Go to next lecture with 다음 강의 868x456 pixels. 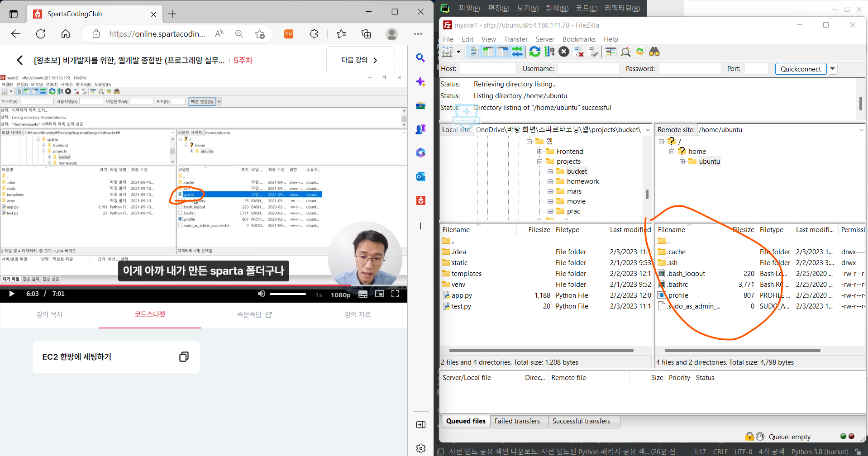(x=360, y=60)
